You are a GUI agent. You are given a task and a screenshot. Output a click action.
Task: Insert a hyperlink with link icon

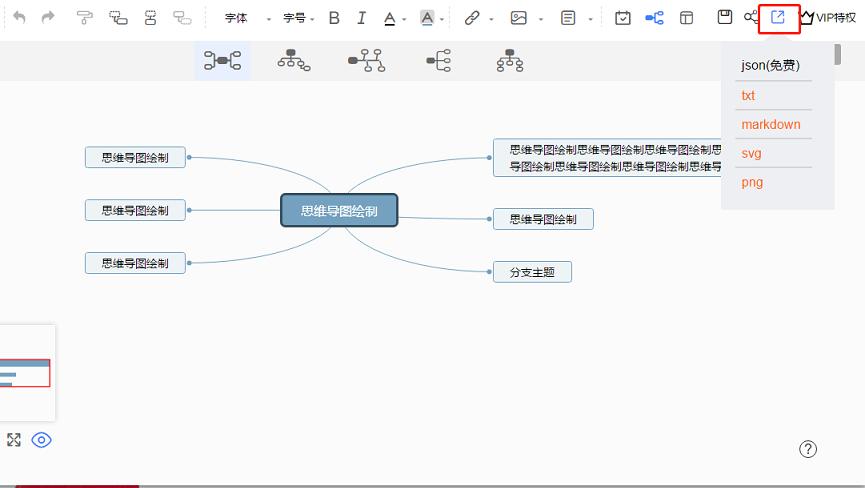pos(472,18)
